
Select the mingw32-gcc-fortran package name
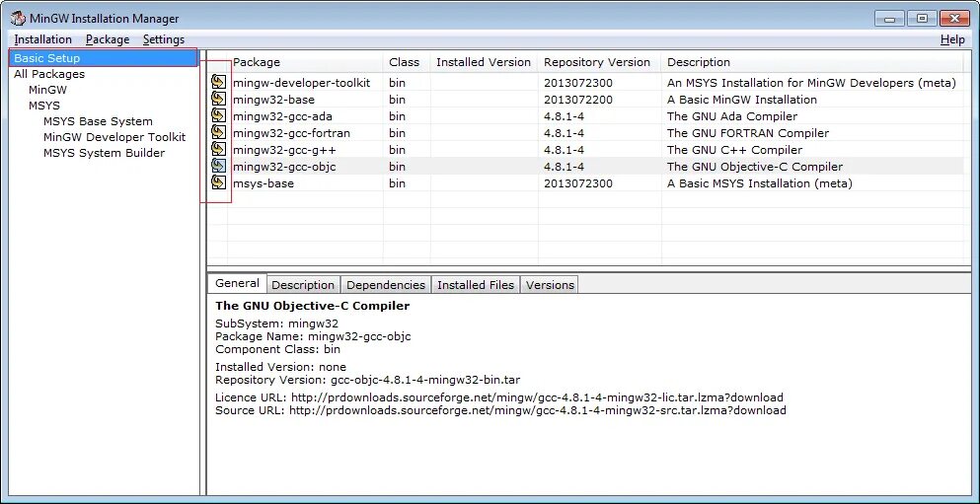[291, 133]
